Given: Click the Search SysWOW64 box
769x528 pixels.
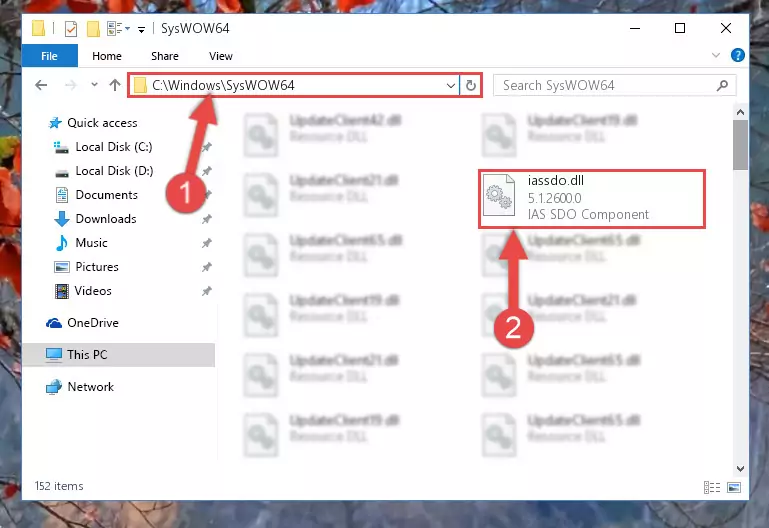Looking at the screenshot, I should pyautogui.click(x=614, y=85).
